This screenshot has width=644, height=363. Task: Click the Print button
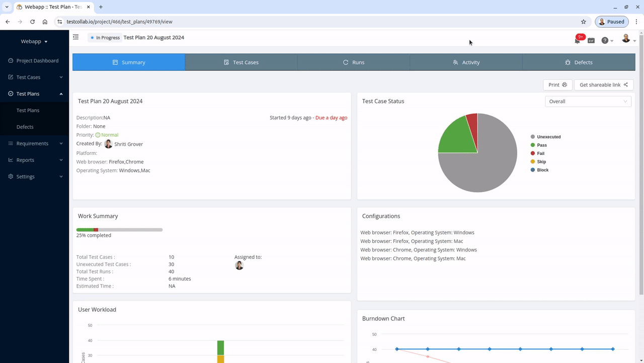click(x=557, y=85)
